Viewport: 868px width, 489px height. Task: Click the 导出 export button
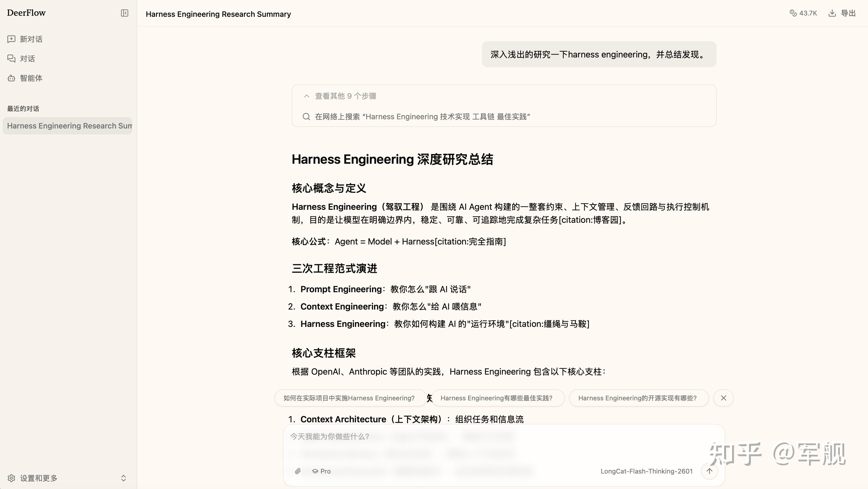point(842,13)
